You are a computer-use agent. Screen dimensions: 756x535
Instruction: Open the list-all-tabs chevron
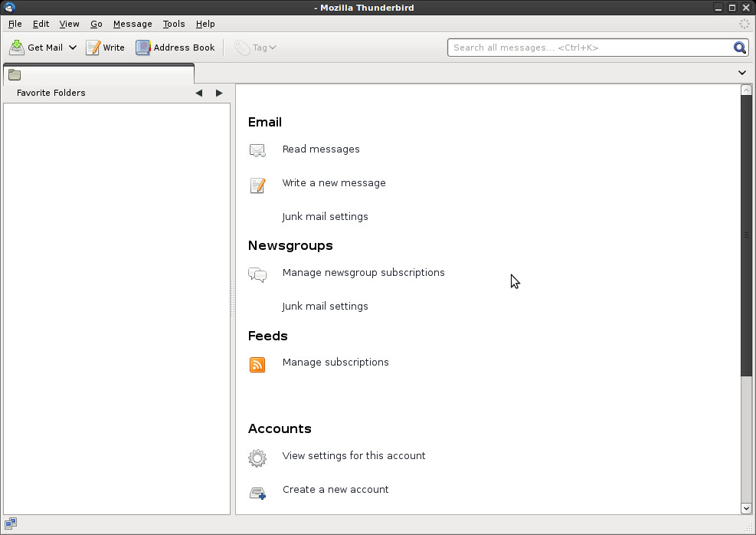742,73
